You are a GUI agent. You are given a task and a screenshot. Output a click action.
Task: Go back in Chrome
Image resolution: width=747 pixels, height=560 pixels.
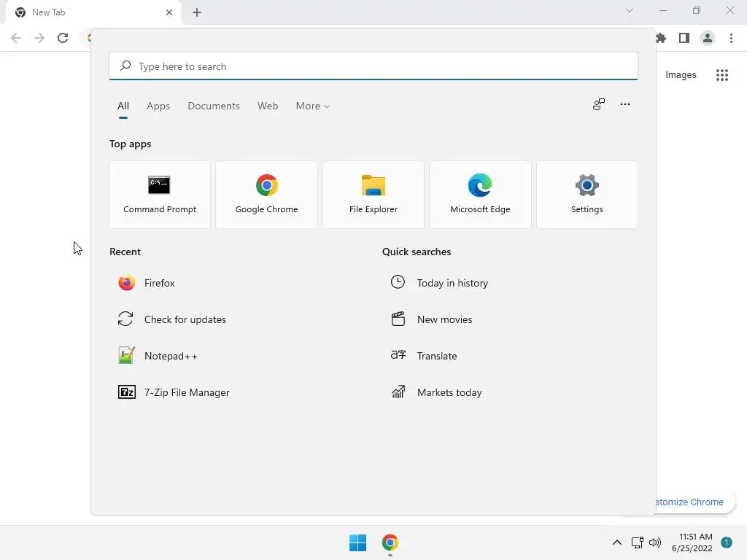point(16,38)
